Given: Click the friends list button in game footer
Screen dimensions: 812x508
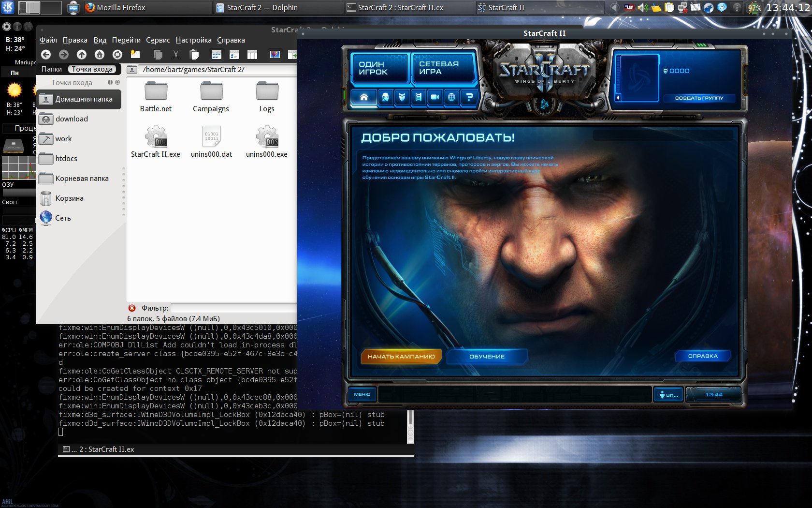Looking at the screenshot, I should pyautogui.click(x=668, y=395).
